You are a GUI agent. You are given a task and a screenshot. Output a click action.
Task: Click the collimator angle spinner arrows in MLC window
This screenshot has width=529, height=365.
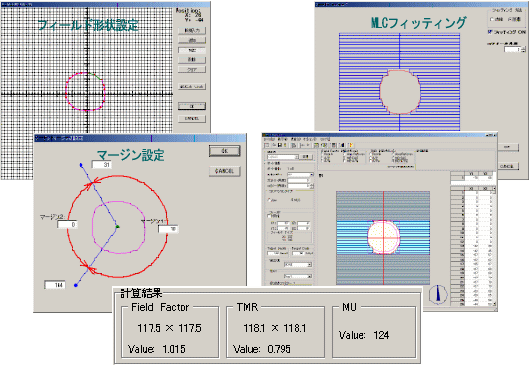coord(524,49)
